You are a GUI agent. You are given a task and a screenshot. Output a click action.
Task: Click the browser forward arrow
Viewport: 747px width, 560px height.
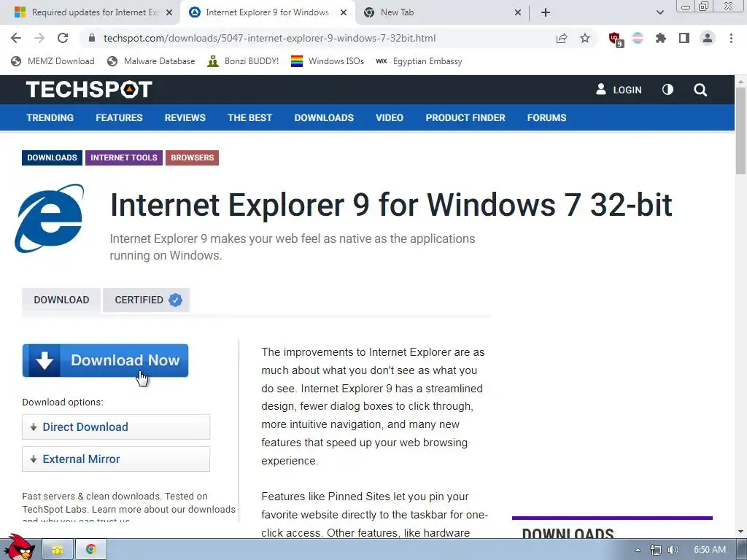39,38
